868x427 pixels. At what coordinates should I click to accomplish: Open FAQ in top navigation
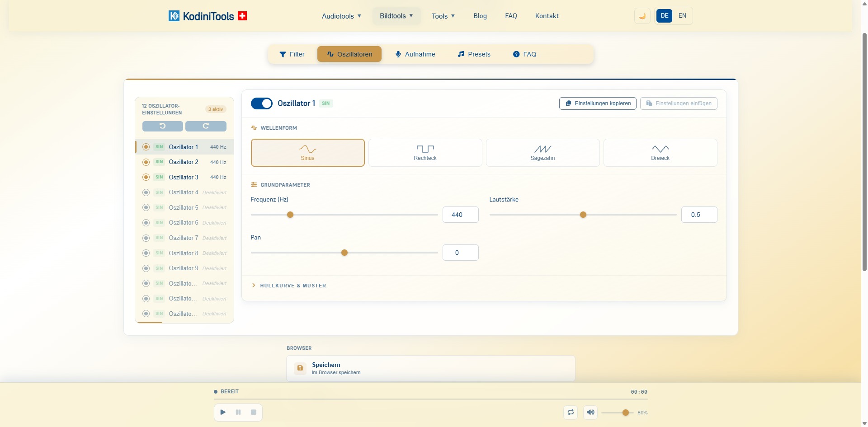(511, 16)
